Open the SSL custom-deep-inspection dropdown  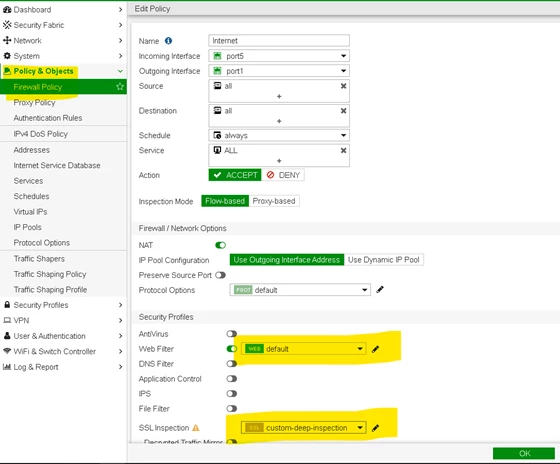click(x=304, y=428)
